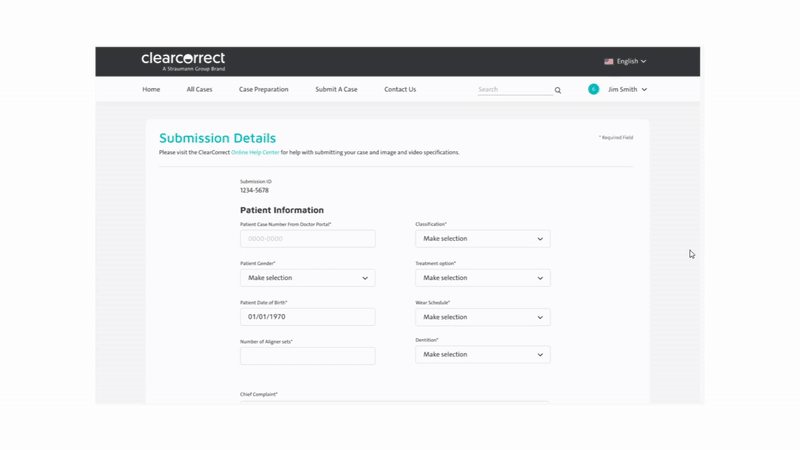Follow the Online Help Center link

(x=255, y=153)
